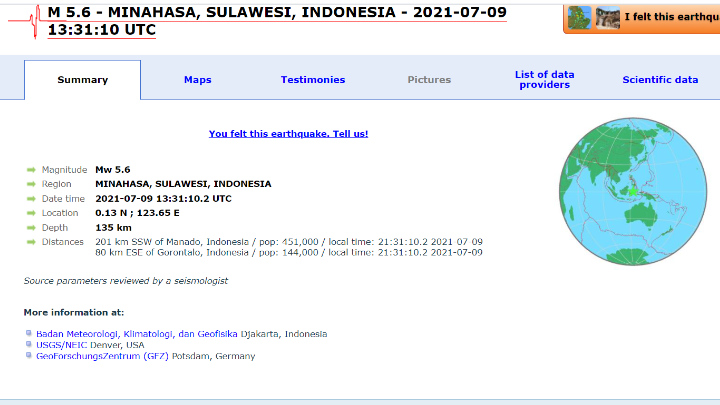Open the Testimonies tab
This screenshot has width=720, height=405.
click(x=313, y=80)
